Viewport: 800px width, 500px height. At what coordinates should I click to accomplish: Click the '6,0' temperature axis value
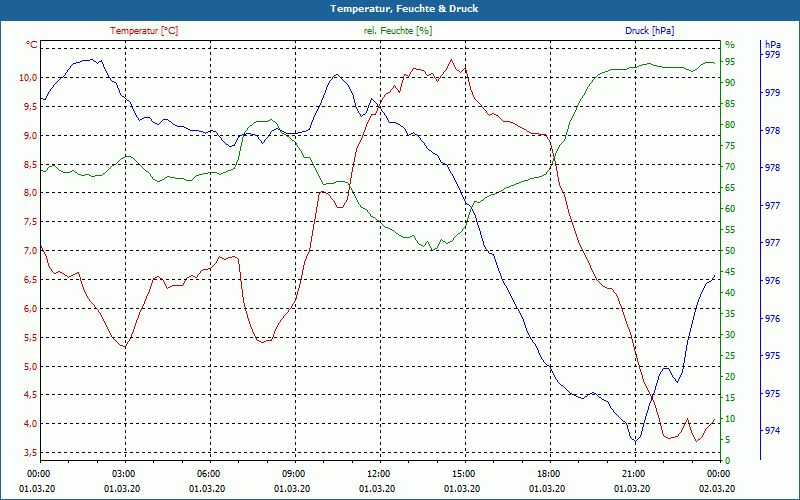[x=31, y=309]
